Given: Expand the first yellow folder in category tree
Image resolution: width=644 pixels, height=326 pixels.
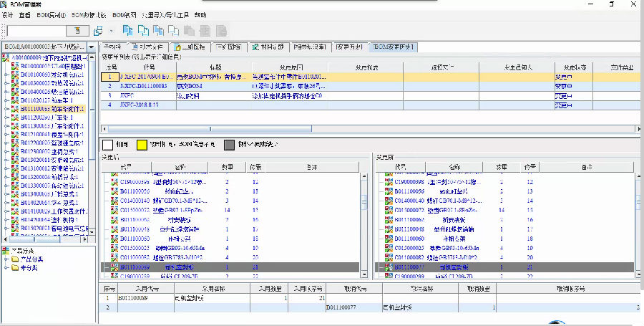Looking at the screenshot, I should pyautogui.click(x=6, y=259).
